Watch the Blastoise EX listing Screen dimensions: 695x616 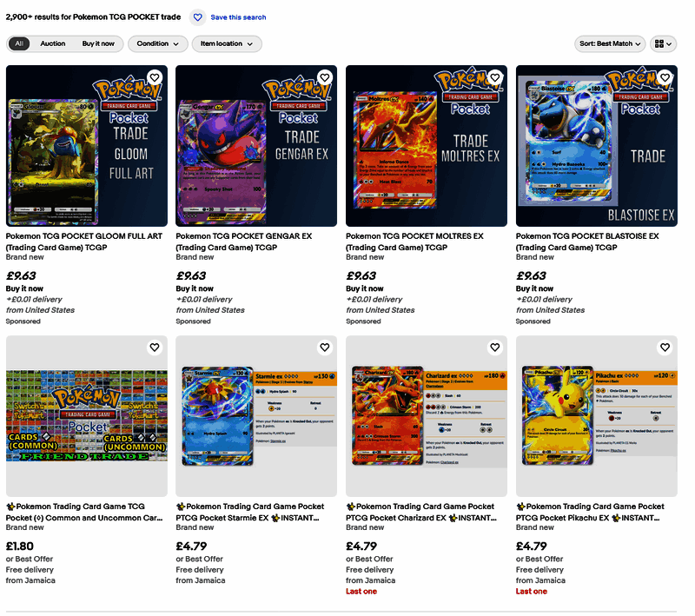[x=665, y=77]
